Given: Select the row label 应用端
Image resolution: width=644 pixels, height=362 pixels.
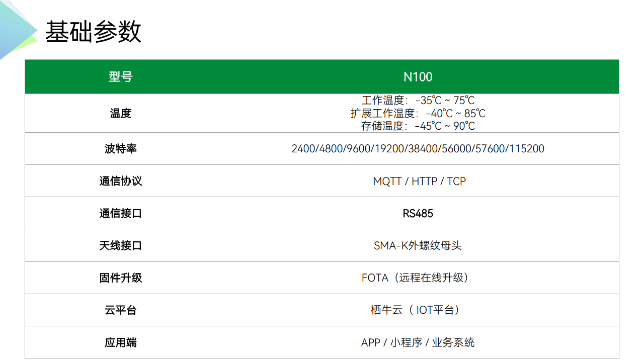Looking at the screenshot, I should (x=121, y=342).
